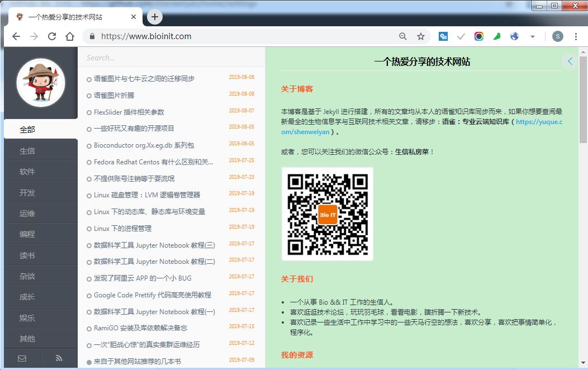
Task: Open the blue puzzle-piece extension icon
Action: (443, 36)
